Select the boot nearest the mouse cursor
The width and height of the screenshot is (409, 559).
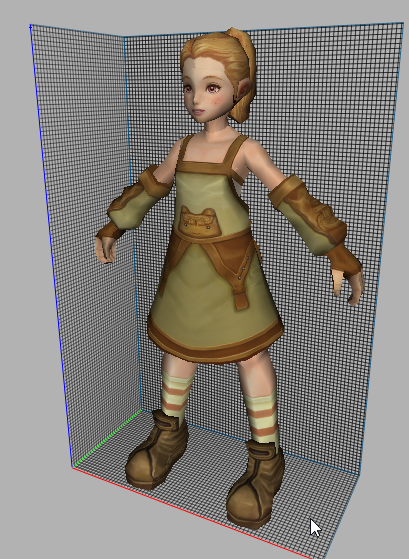click(x=255, y=484)
